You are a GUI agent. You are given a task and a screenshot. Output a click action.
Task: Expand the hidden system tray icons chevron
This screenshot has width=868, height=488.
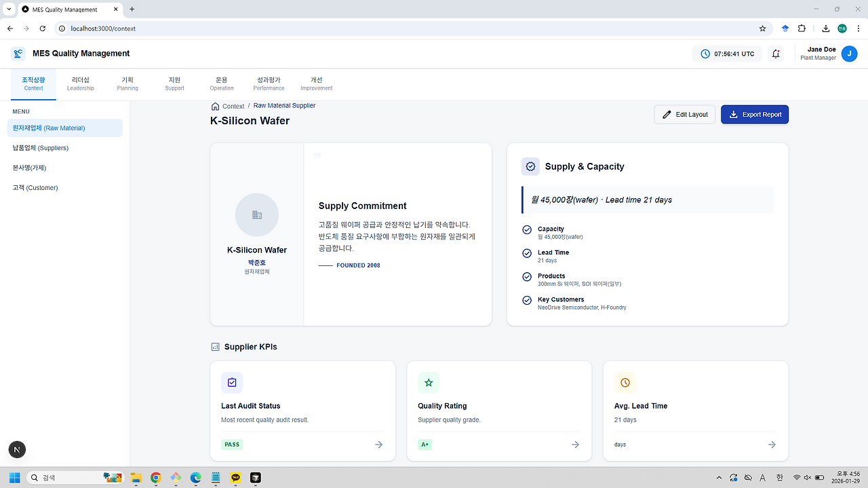[x=720, y=478]
